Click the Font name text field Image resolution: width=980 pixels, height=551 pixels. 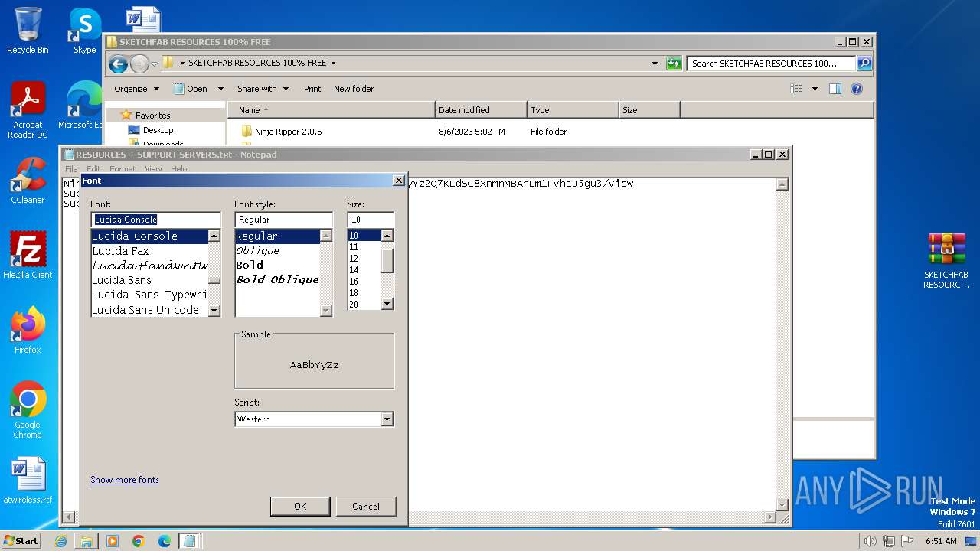[x=155, y=220]
